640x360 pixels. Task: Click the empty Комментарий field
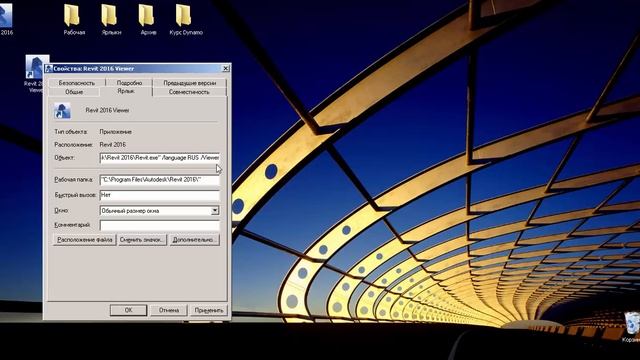coord(160,225)
